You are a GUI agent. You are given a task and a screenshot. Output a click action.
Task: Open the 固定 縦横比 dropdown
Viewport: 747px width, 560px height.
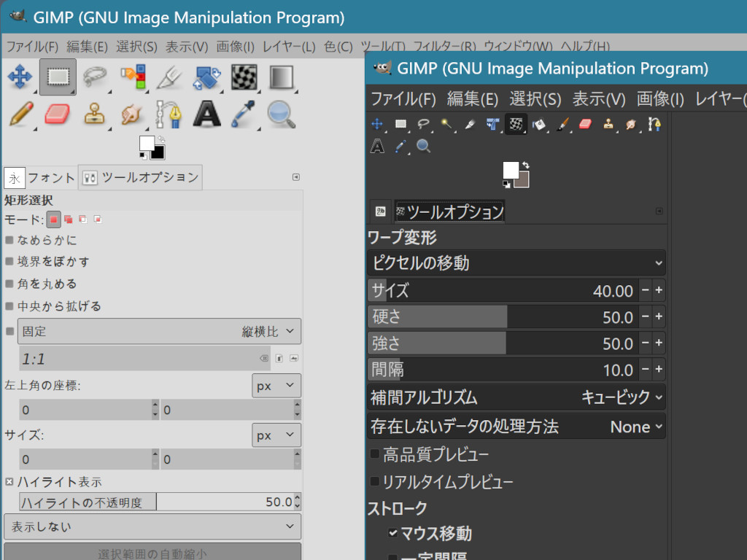click(x=159, y=332)
